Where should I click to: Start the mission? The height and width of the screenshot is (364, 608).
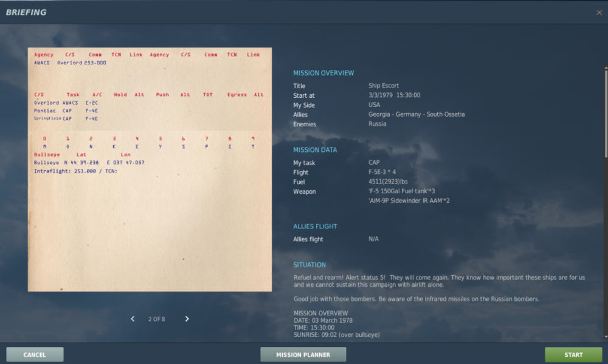pos(573,354)
